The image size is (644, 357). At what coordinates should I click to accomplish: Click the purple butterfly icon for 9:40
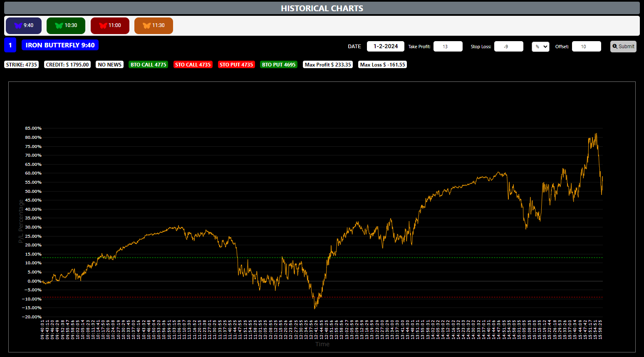(18, 26)
